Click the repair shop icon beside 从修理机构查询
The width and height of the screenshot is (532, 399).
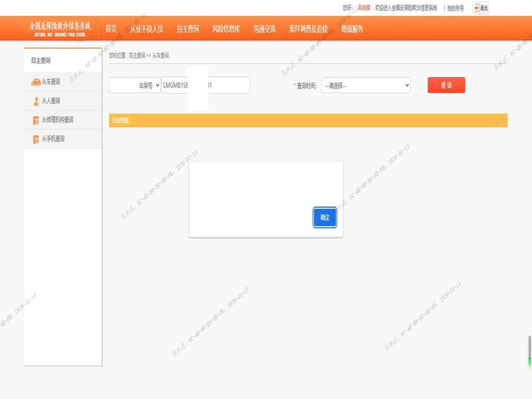[36, 120]
